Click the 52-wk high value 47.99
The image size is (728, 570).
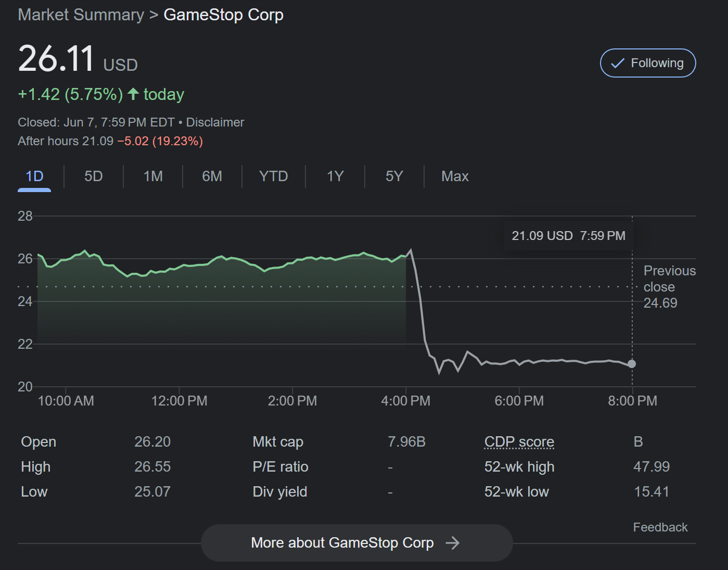652,467
